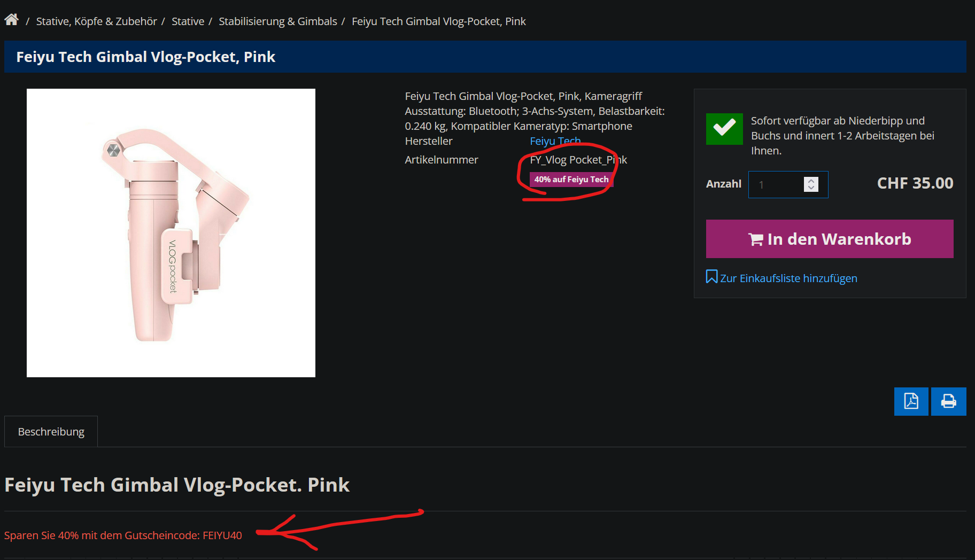
Task: Click the CHF 35.00 price
Action: pos(915,183)
